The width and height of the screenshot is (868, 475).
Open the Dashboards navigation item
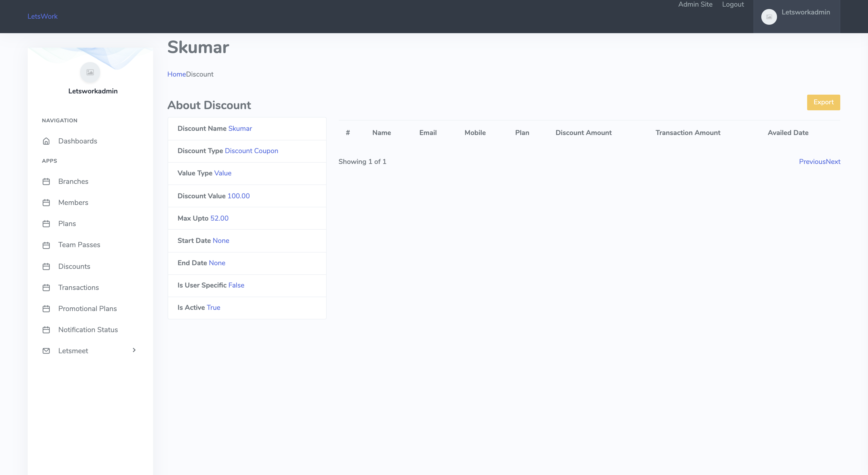(x=77, y=141)
